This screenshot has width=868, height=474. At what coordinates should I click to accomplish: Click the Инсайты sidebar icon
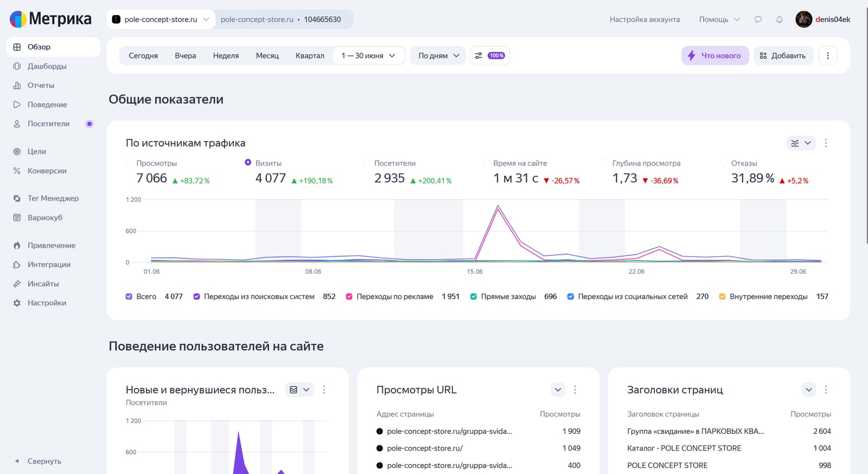pos(17,283)
